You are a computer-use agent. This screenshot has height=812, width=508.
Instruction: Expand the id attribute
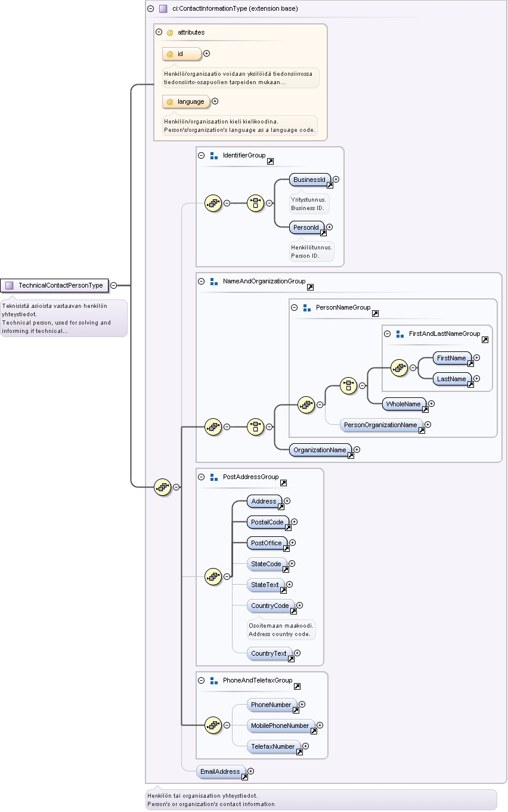point(207,54)
